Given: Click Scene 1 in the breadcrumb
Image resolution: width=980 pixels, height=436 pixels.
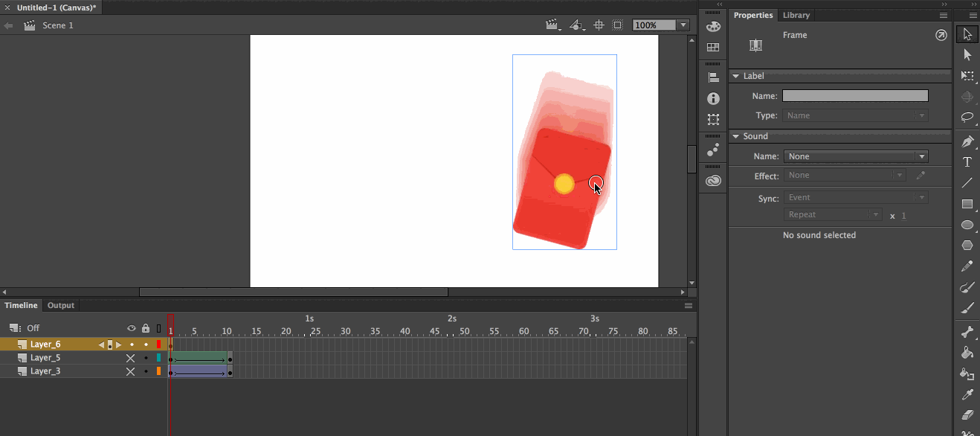Looking at the screenshot, I should (x=57, y=25).
